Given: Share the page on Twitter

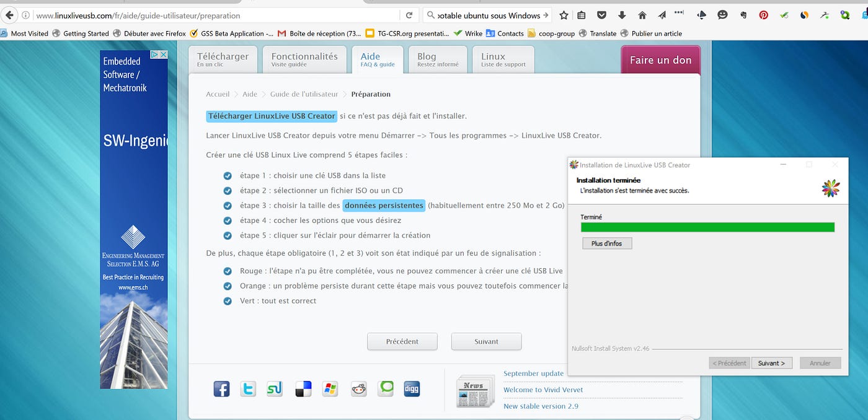Looking at the screenshot, I should click(x=248, y=389).
